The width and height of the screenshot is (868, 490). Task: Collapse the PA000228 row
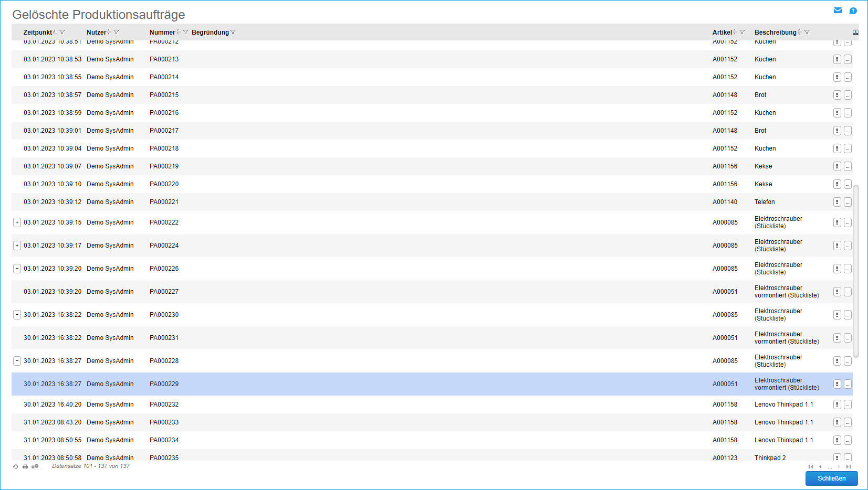(x=17, y=361)
